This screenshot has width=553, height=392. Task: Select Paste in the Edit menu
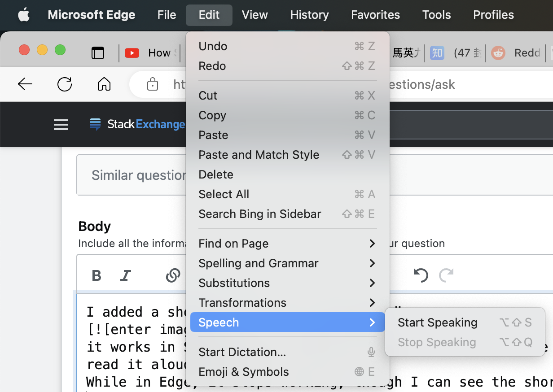(x=288, y=135)
